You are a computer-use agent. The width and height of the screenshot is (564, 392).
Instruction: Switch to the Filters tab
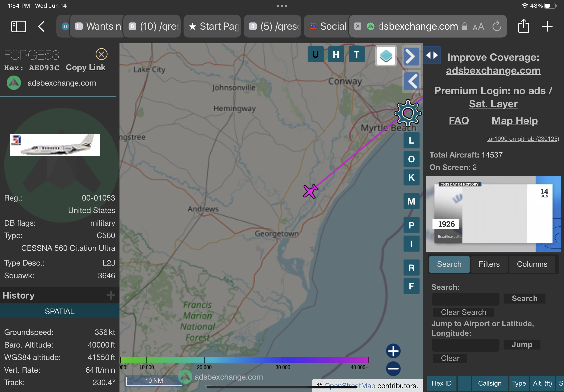(489, 264)
